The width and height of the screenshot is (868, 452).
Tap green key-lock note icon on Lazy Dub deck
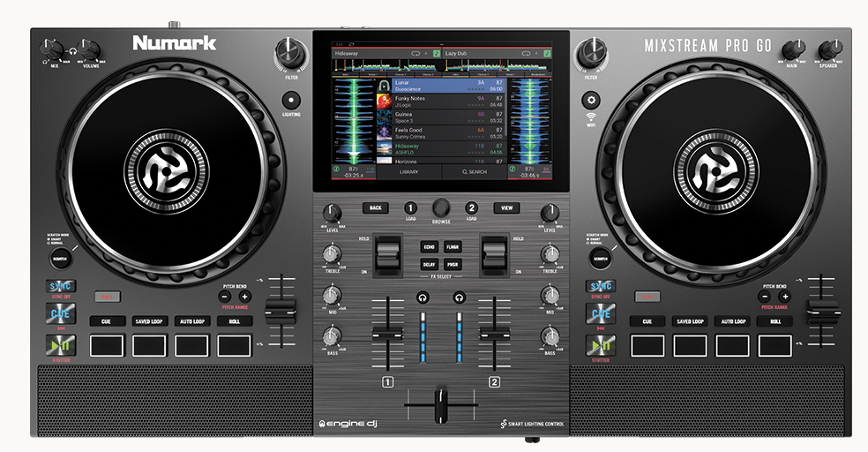(x=546, y=54)
